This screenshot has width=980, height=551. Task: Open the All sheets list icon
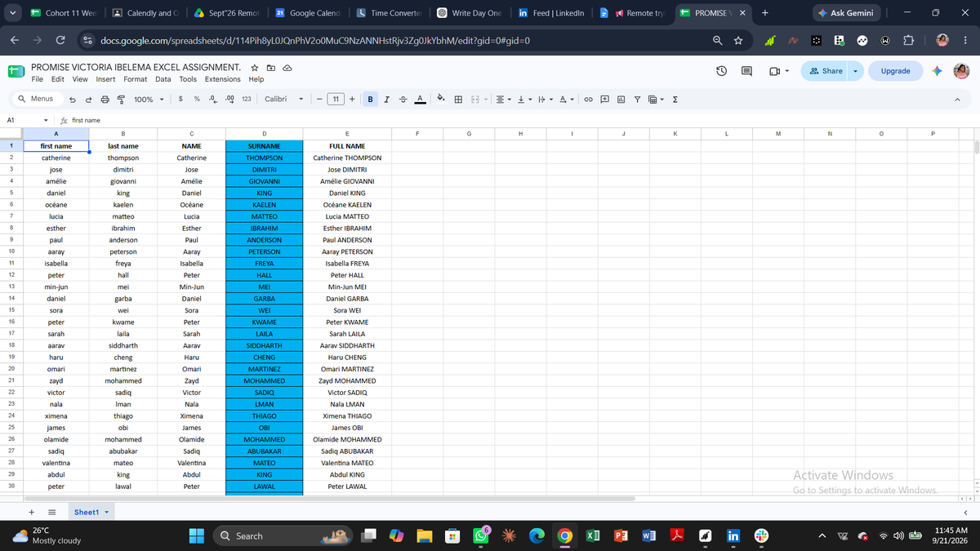[x=51, y=513]
